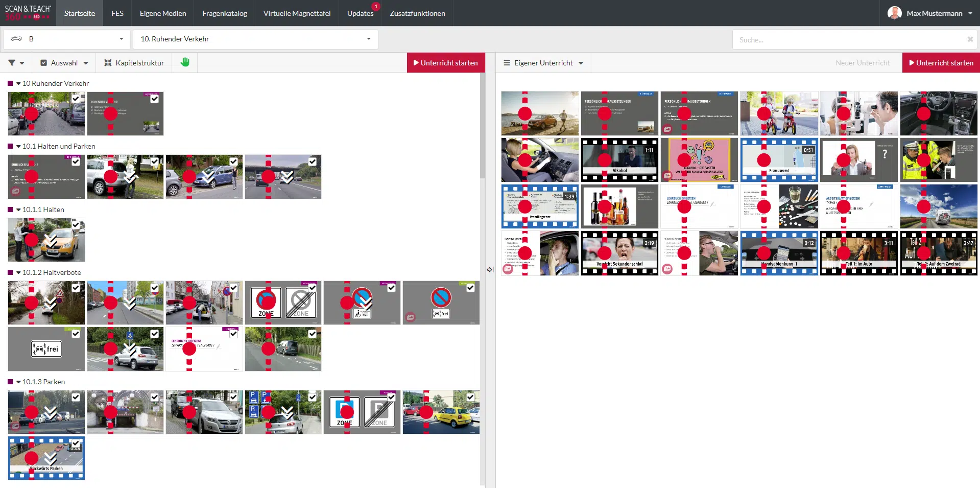
Task: Click the panel splitter arrow icon
Action: [490, 269]
